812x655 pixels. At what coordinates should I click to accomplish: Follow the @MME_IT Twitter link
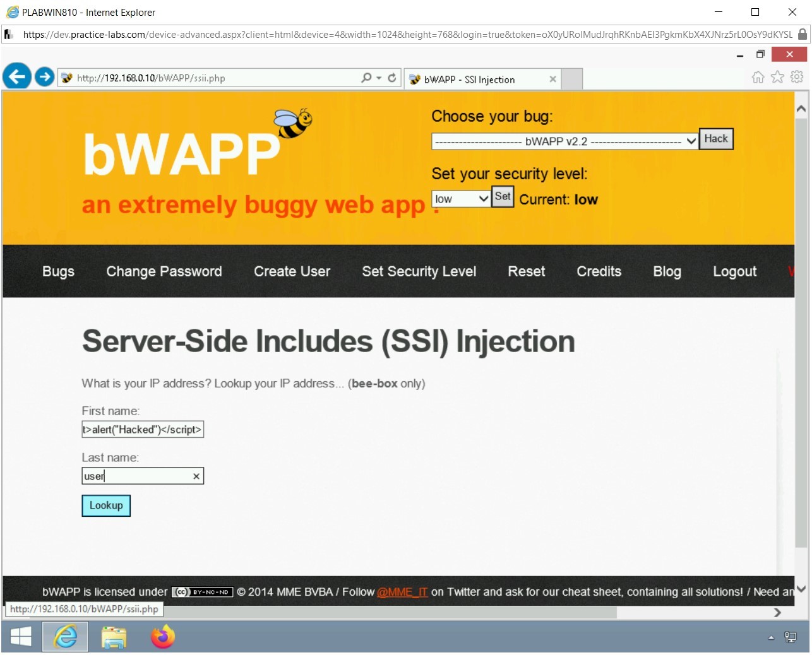[402, 592]
